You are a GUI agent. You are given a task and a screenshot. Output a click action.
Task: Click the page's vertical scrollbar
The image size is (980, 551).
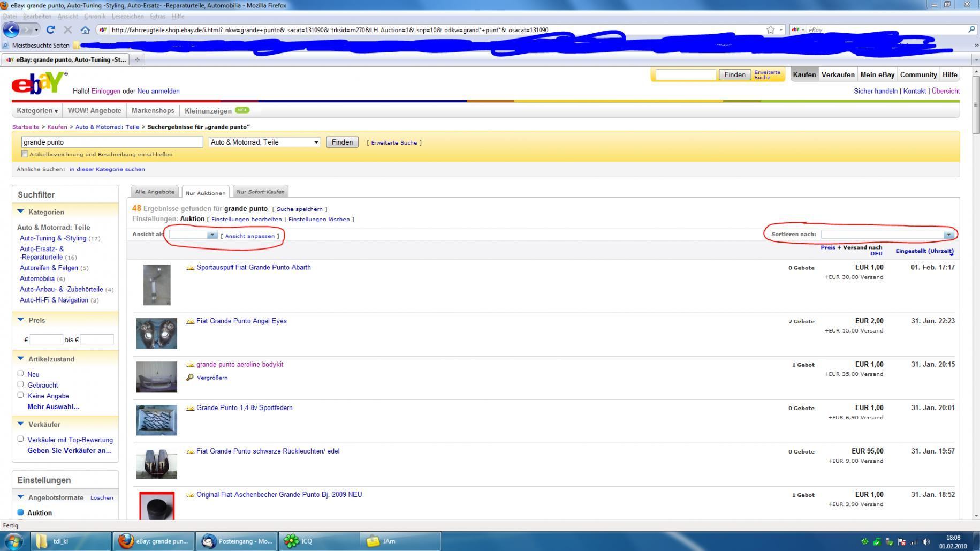click(976, 106)
